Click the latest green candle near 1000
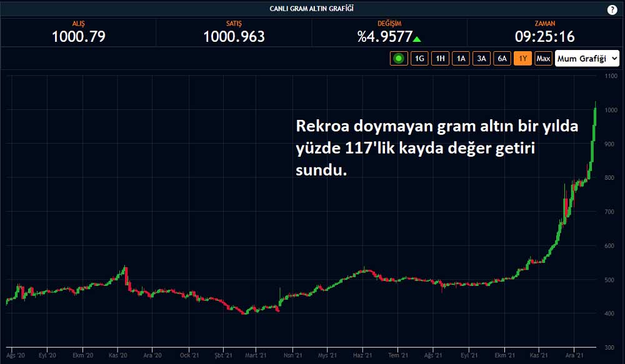 595,117
